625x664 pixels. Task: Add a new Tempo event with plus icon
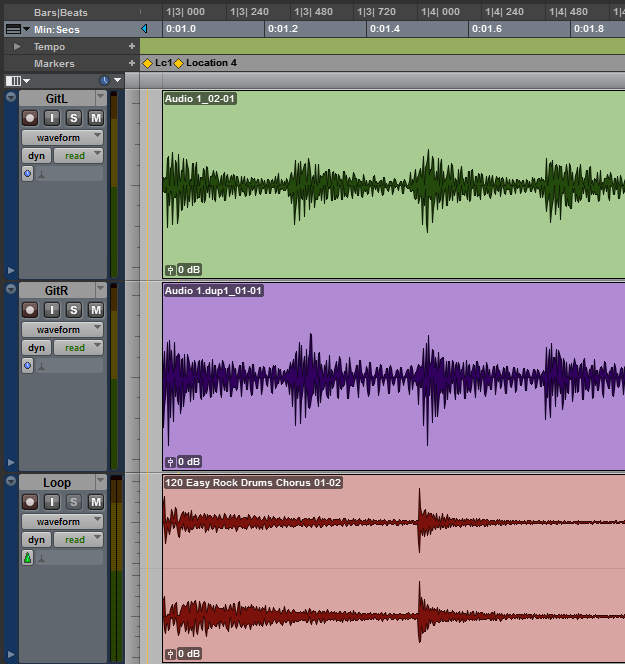pos(131,47)
